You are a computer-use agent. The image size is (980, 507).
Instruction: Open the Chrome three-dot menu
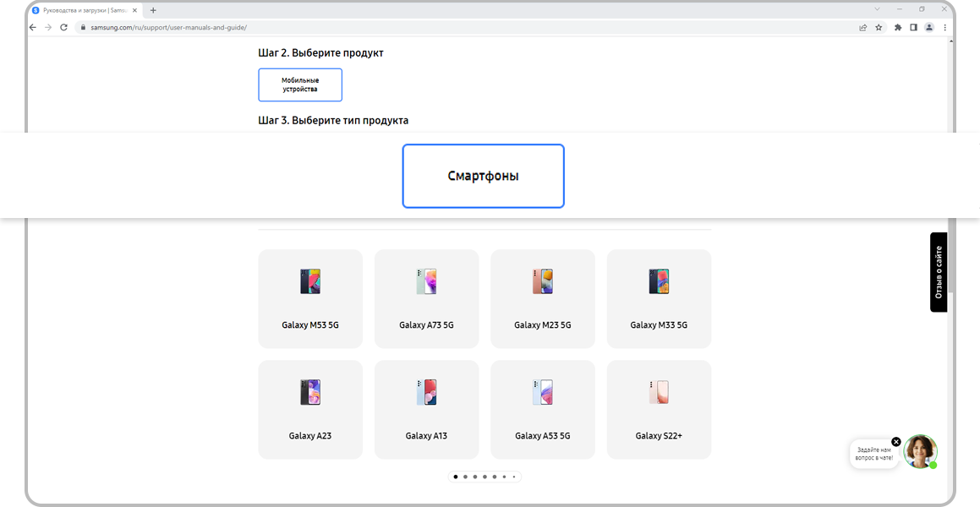(x=945, y=28)
